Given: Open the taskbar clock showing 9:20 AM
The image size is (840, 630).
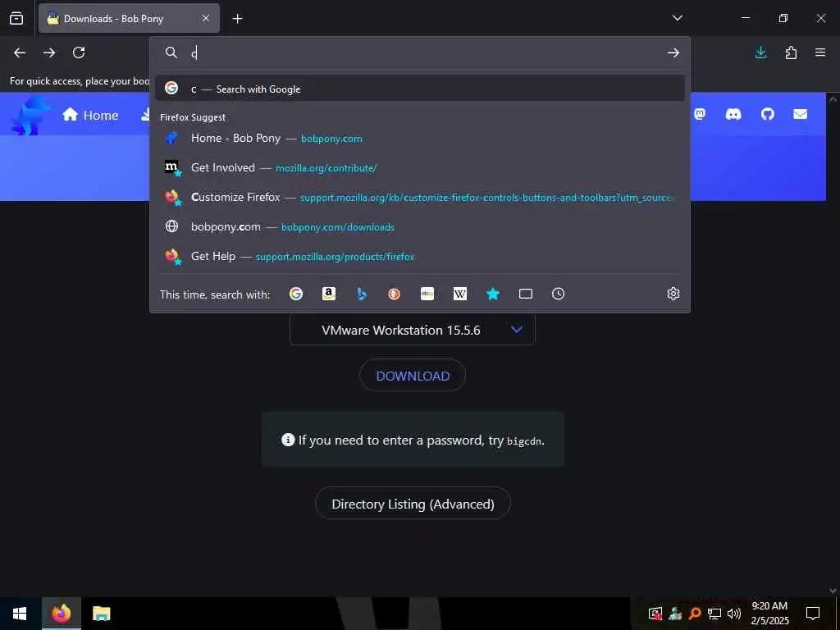Looking at the screenshot, I should [769, 614].
